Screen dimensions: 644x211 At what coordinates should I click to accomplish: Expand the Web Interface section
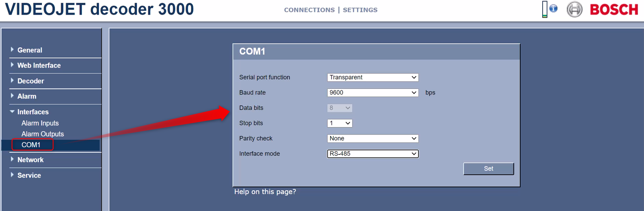[39, 66]
